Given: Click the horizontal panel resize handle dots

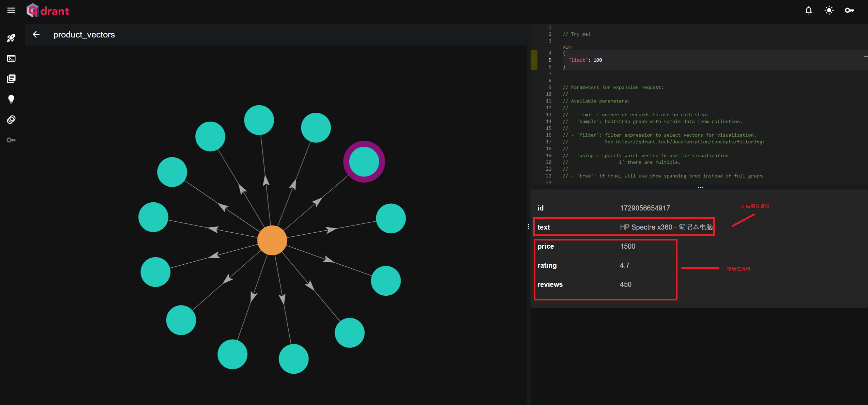Looking at the screenshot, I should pyautogui.click(x=700, y=187).
